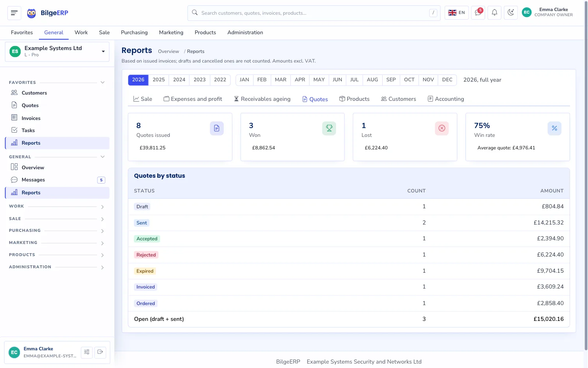Click the Overview breadcrumb link
The height and width of the screenshot is (368, 588).
click(169, 52)
